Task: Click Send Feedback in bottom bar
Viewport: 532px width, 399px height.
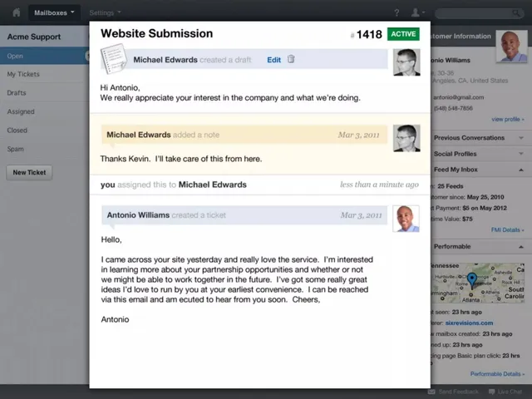Action: pyautogui.click(x=453, y=392)
